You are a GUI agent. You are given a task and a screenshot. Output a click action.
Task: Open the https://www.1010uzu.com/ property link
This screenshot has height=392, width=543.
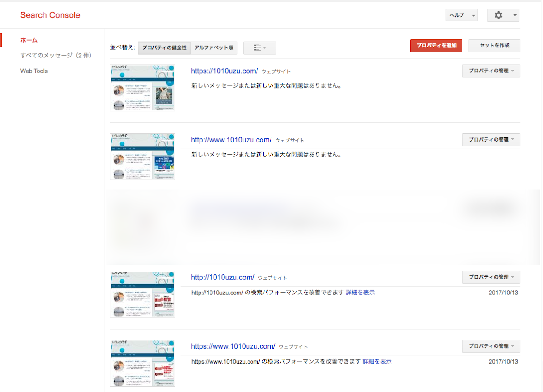[x=233, y=346]
